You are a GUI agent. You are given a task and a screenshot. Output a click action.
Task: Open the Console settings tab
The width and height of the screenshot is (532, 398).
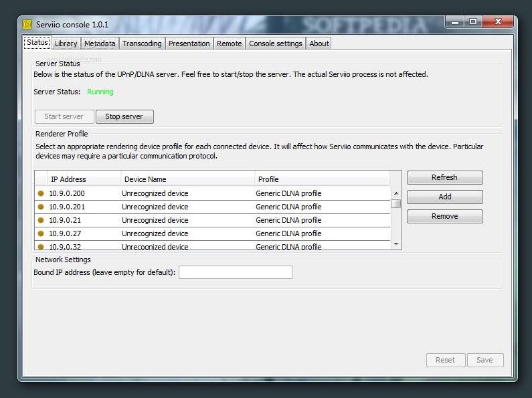coord(276,43)
